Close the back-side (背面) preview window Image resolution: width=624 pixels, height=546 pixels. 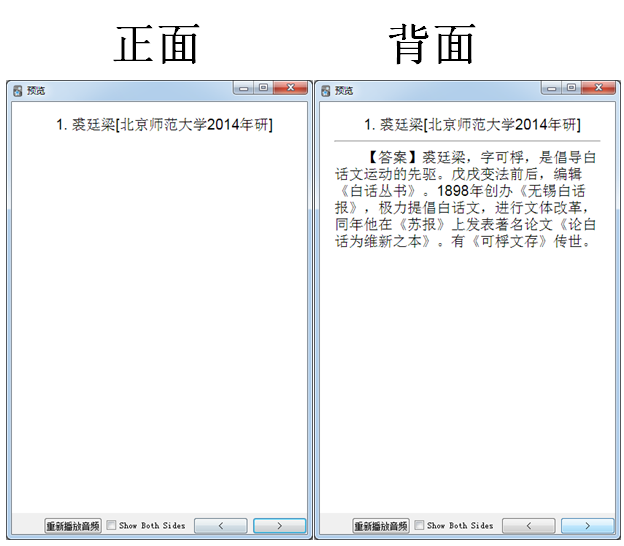click(x=599, y=88)
